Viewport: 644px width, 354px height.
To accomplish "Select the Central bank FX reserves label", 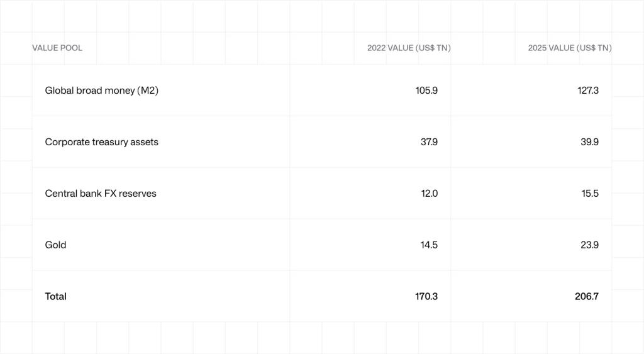I will click(x=101, y=194).
